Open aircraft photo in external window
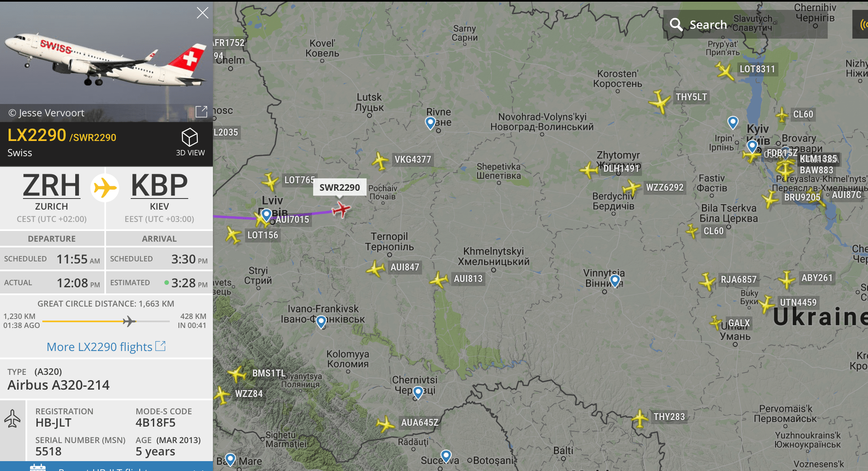Image resolution: width=868 pixels, height=471 pixels. [201, 111]
